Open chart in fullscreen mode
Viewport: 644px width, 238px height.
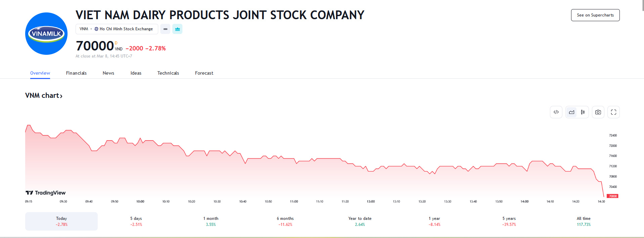click(613, 112)
